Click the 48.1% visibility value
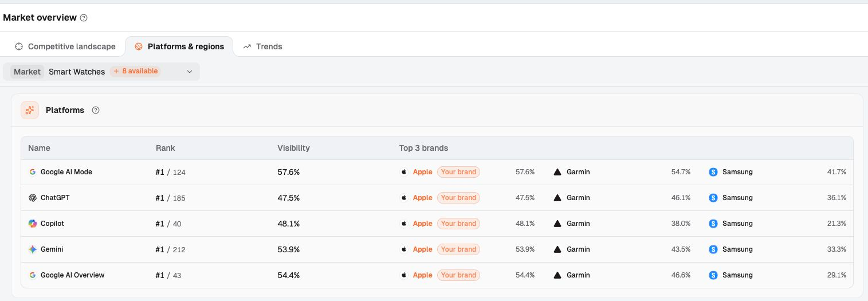The width and height of the screenshot is (868, 301). click(289, 224)
